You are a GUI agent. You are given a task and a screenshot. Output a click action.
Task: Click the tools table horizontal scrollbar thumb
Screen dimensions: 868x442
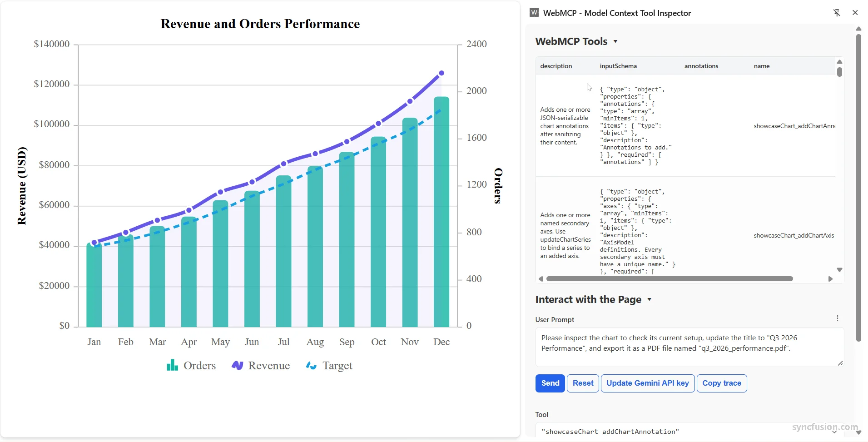tap(670, 279)
